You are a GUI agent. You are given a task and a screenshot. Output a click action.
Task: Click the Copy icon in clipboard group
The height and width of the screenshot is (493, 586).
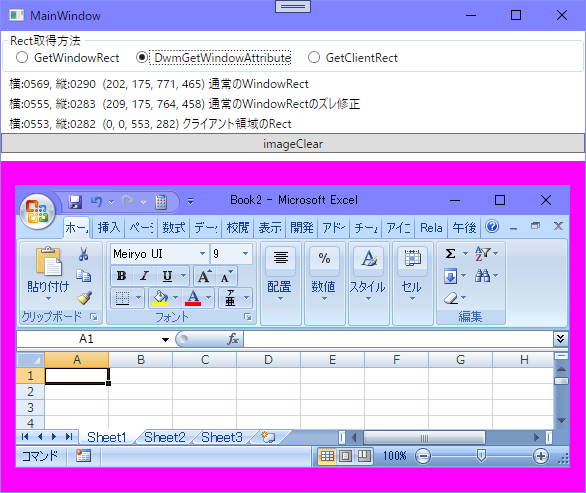84,276
